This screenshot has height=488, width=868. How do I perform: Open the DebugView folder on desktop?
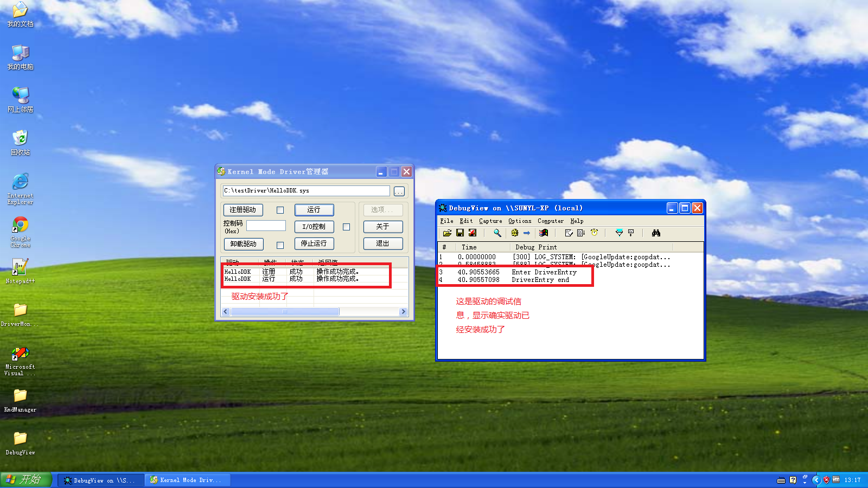[x=20, y=443]
